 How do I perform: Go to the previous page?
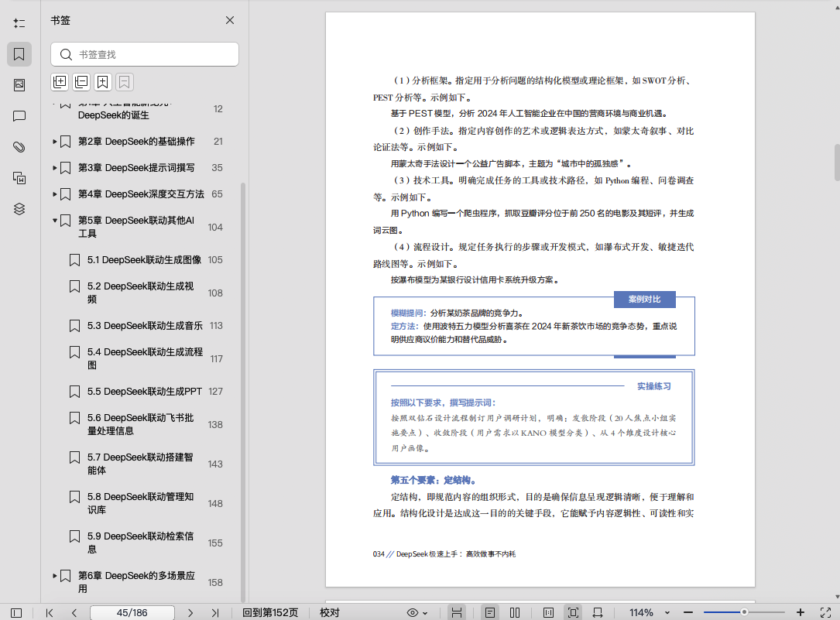tap(74, 612)
